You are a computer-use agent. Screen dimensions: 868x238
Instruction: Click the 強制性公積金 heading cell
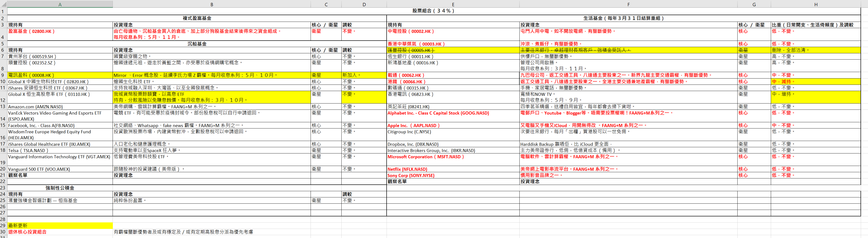(60, 188)
